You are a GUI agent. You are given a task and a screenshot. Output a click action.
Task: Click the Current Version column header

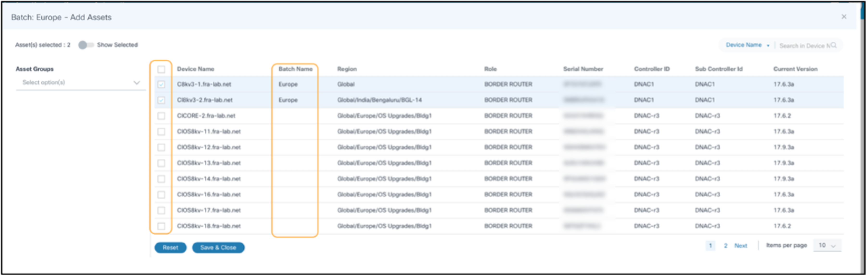coord(795,69)
